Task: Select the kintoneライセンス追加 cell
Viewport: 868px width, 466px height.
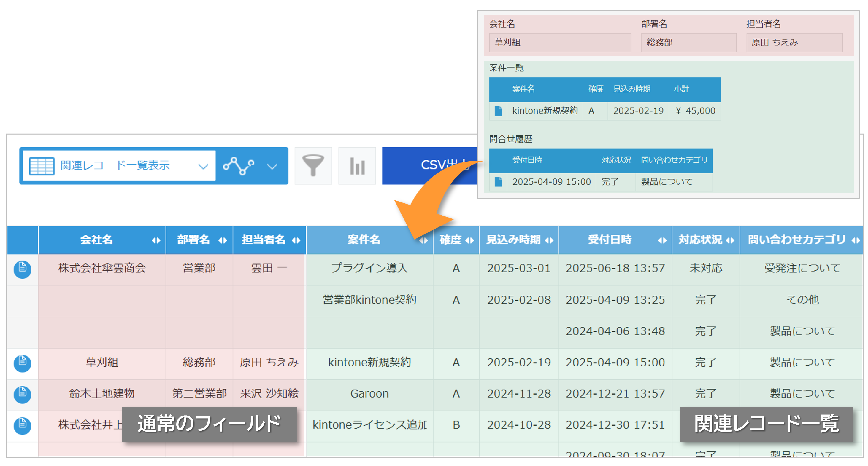Action: 369,426
